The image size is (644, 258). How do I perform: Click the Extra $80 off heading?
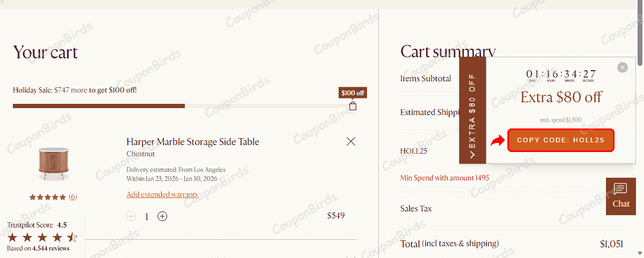tap(561, 97)
